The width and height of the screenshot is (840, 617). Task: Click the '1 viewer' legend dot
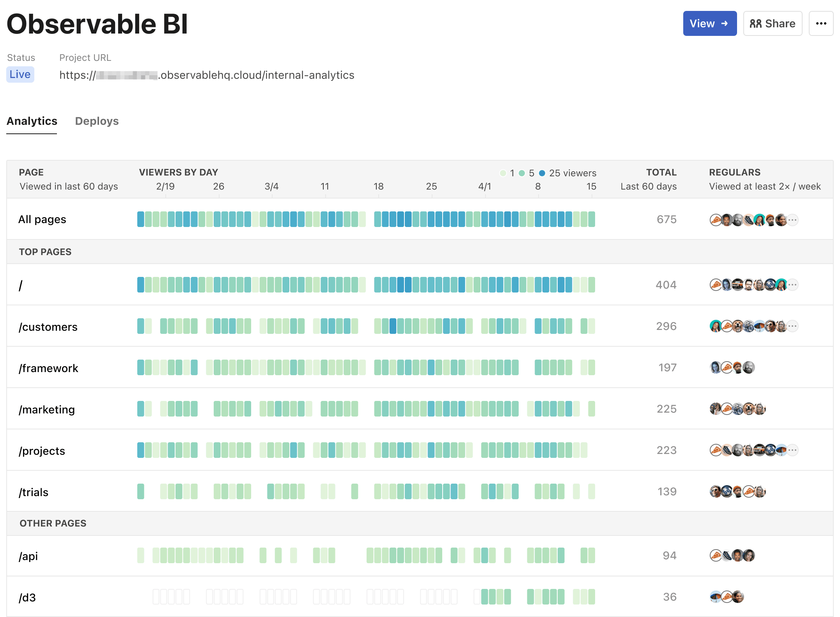point(503,173)
